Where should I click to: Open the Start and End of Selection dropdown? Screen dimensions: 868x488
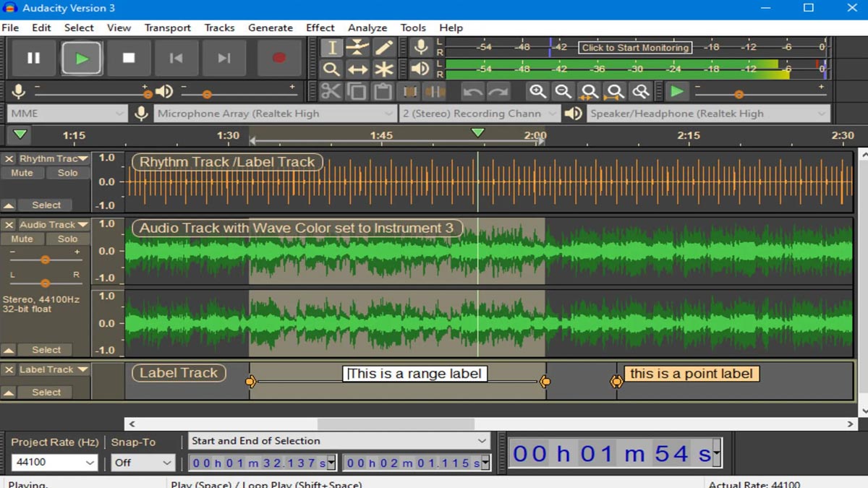pyautogui.click(x=339, y=440)
